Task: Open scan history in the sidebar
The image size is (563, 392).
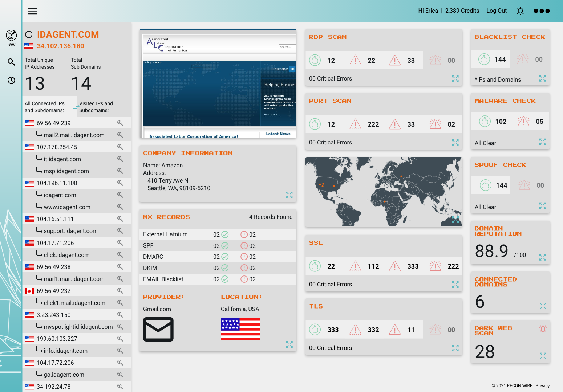Action: tap(11, 80)
